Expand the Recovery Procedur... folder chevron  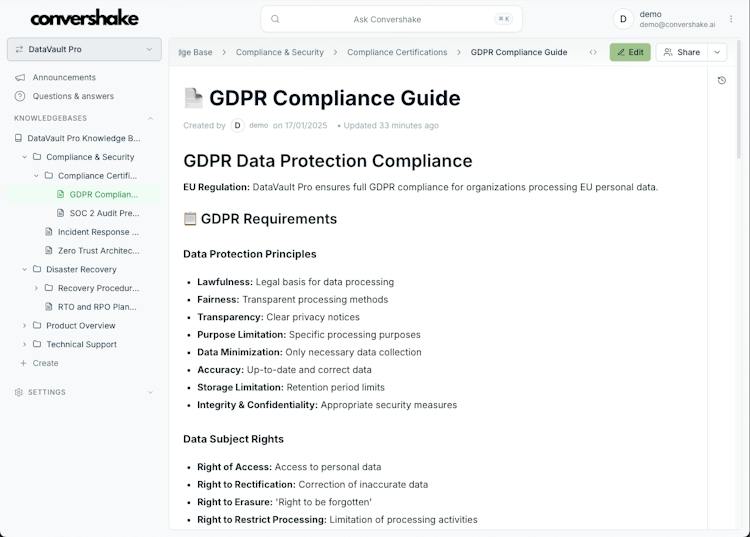click(36, 288)
